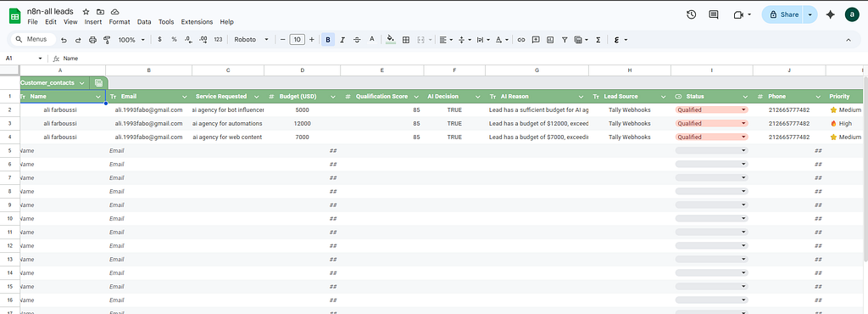
Task: Click the create filter funnel icon
Action: click(565, 40)
